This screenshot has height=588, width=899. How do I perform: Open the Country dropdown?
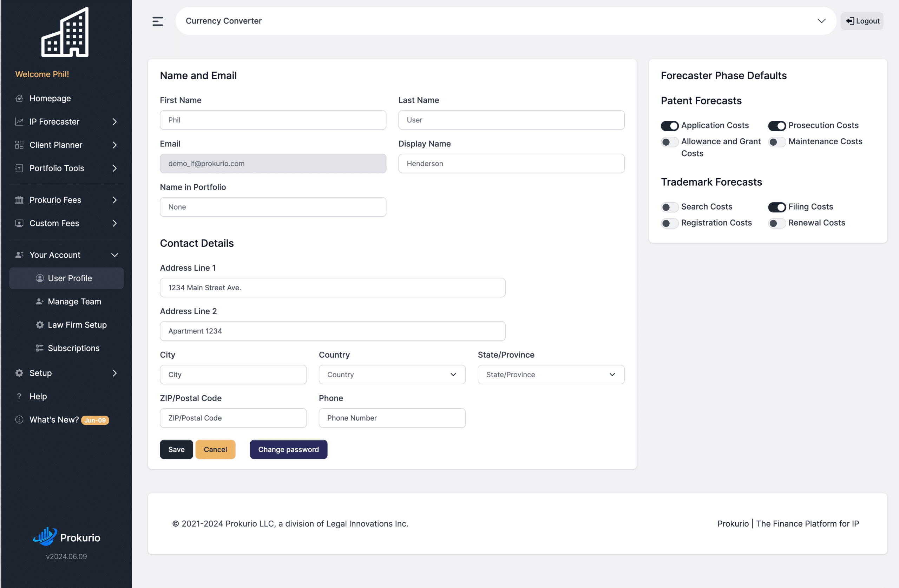pos(392,375)
